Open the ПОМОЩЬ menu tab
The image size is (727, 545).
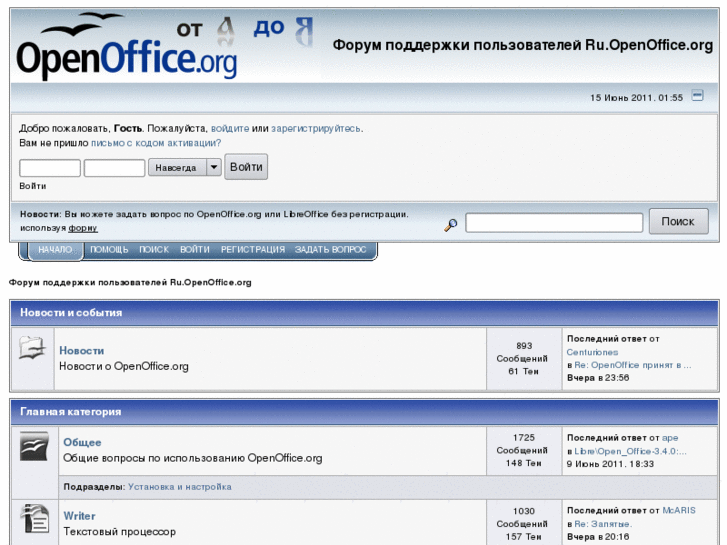(x=109, y=250)
